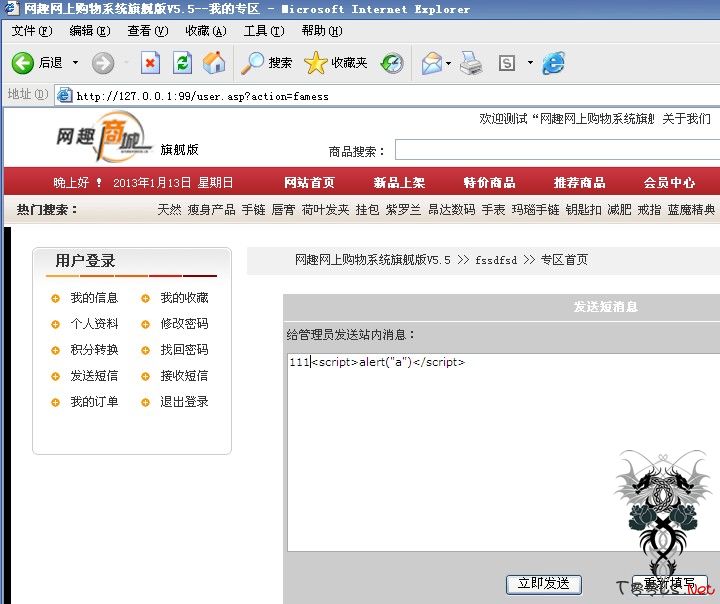Click hot search keyword 瘦身产品

pos(212,210)
